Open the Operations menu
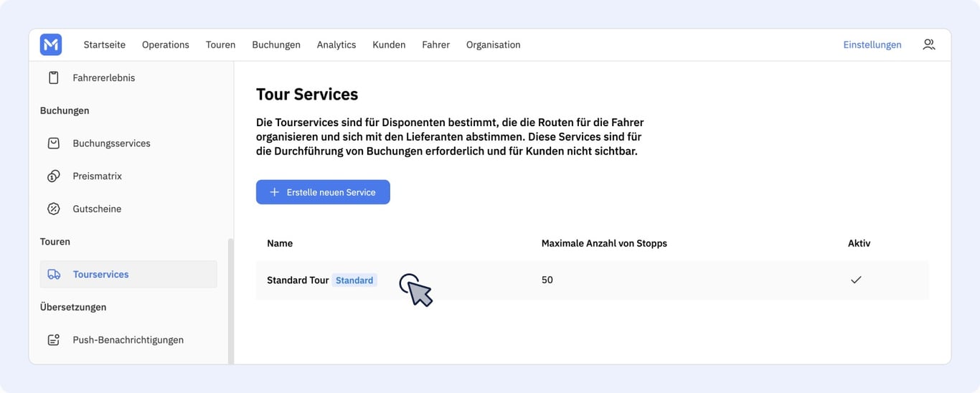 (166, 44)
